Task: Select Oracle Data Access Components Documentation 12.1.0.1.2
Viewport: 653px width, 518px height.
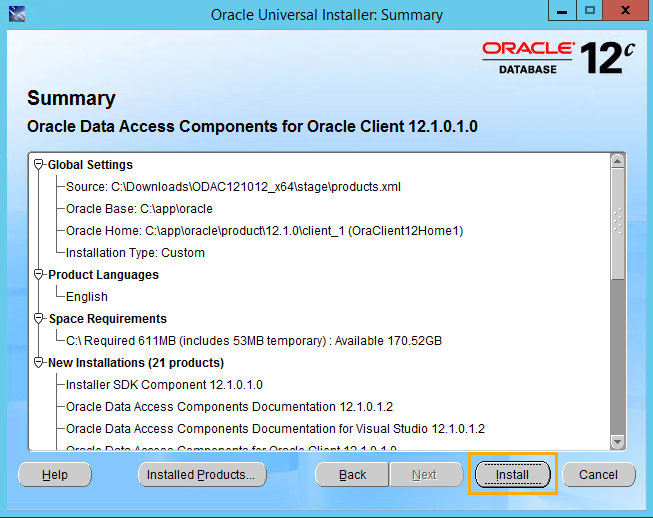Action: point(229,407)
